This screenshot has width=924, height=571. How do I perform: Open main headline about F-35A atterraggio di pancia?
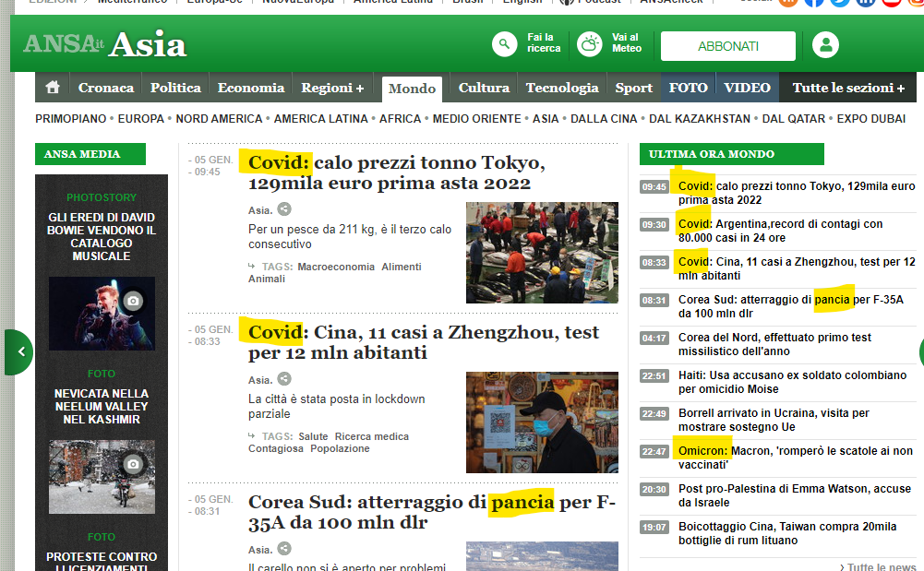[x=432, y=512]
